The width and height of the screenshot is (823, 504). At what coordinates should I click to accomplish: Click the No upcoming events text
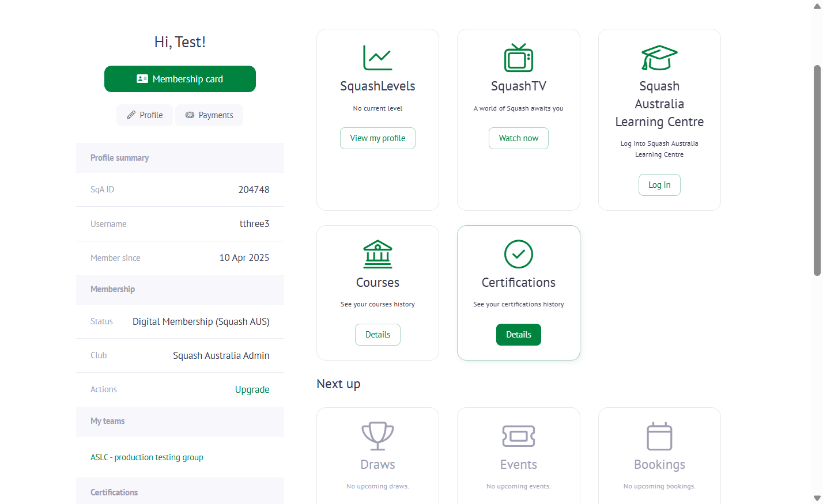[x=519, y=486]
